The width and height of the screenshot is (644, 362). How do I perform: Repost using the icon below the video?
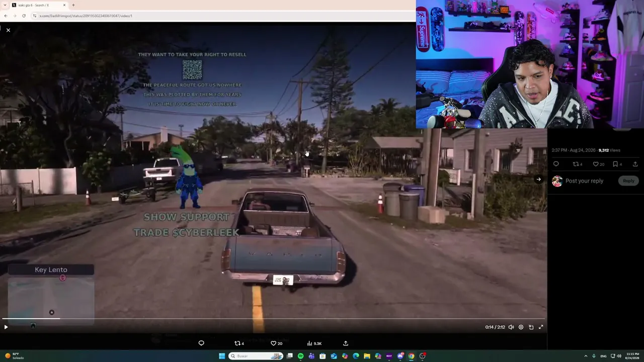[239, 343]
